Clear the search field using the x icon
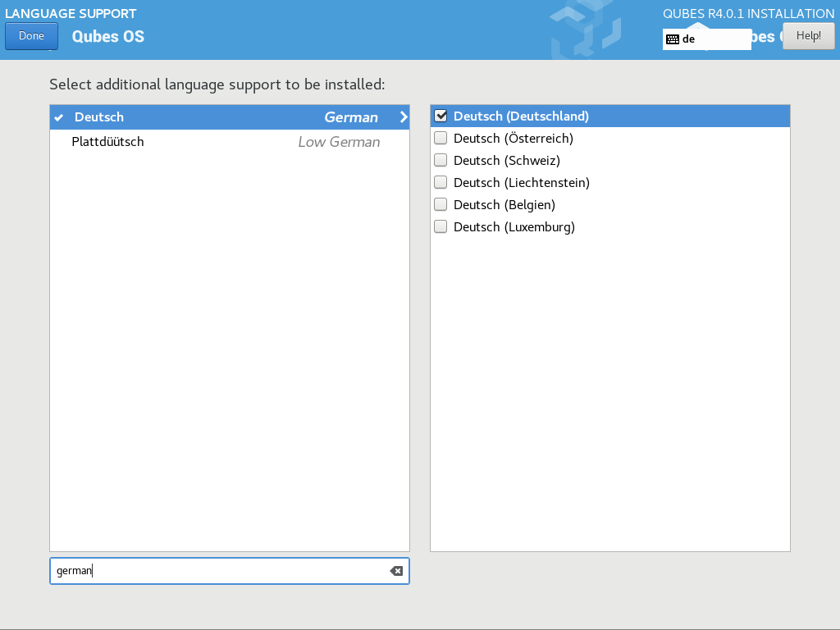Image resolution: width=840 pixels, height=630 pixels. [x=396, y=571]
